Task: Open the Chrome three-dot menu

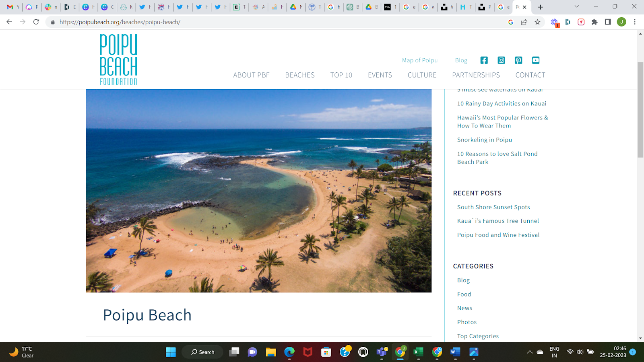Action: pos(635,22)
